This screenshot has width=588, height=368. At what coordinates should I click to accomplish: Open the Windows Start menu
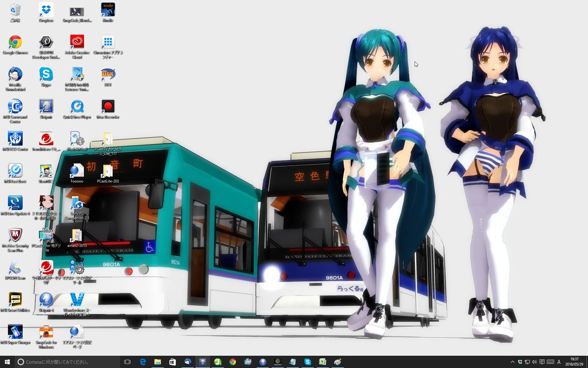(7, 362)
